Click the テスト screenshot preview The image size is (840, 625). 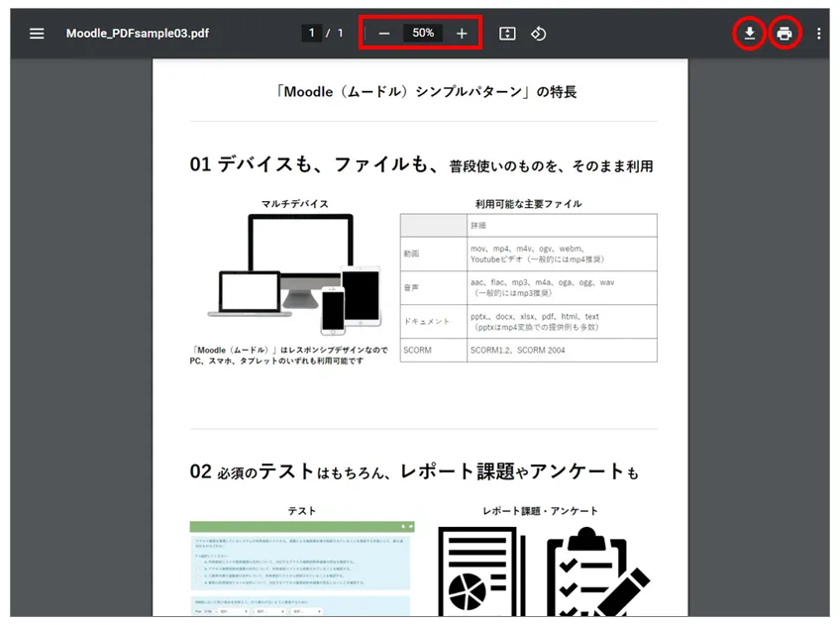(x=302, y=570)
